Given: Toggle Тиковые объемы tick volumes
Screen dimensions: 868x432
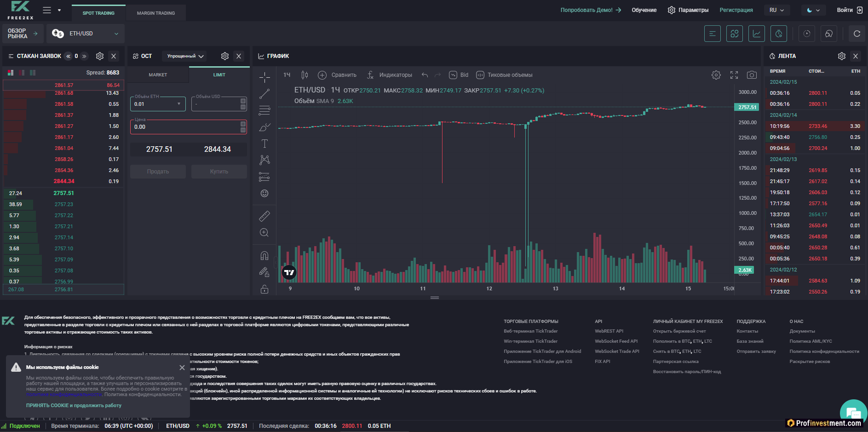Looking at the screenshot, I should [504, 75].
